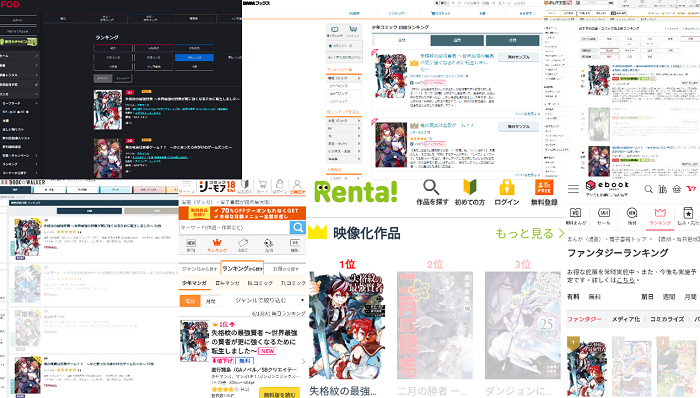The height and width of the screenshot is (398, 700).
Task: Click the red Yahoo Y! icon
Action: 692,189
